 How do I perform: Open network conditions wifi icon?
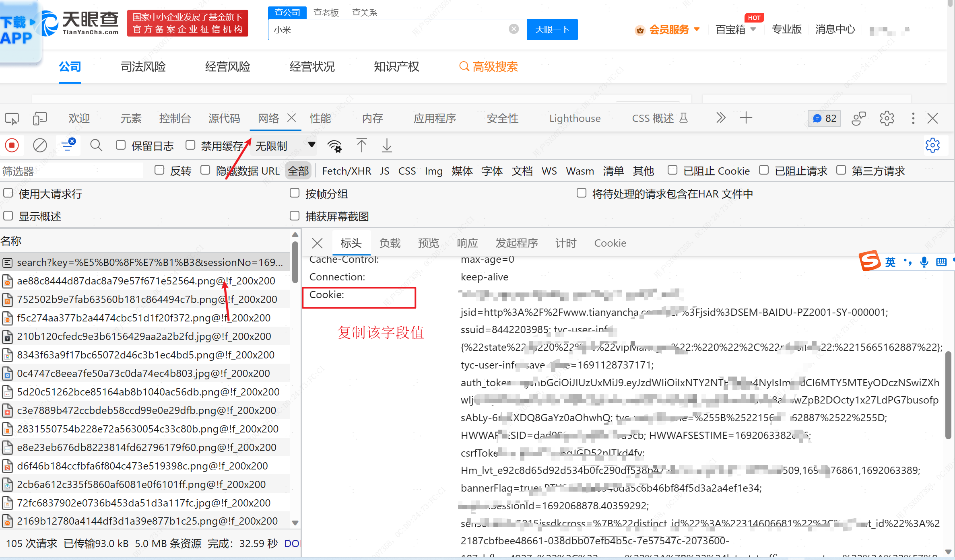coord(334,146)
